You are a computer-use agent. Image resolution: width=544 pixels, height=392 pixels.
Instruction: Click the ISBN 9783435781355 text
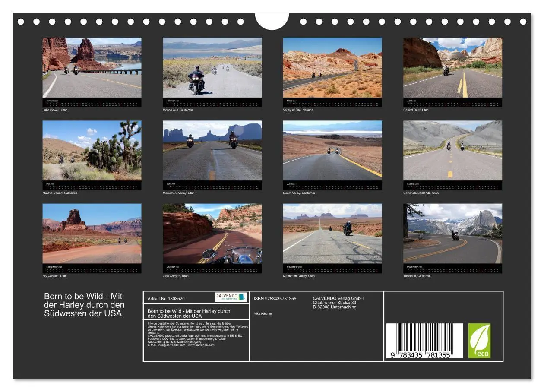coord(275,299)
